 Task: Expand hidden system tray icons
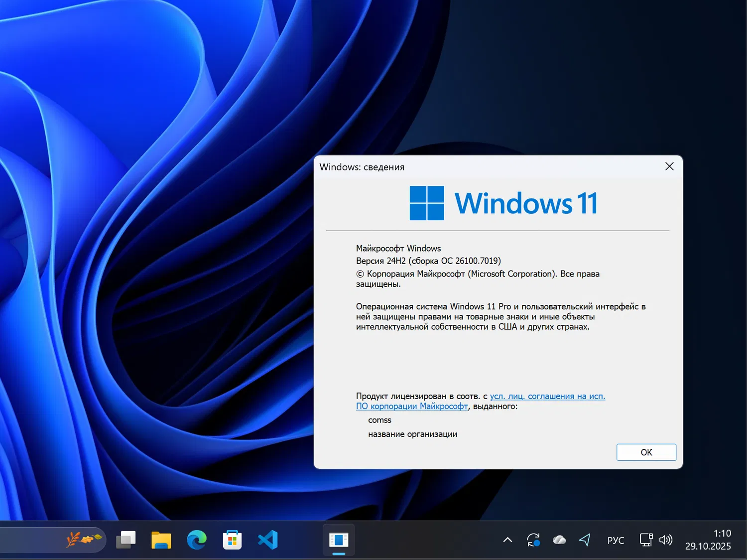(x=507, y=540)
